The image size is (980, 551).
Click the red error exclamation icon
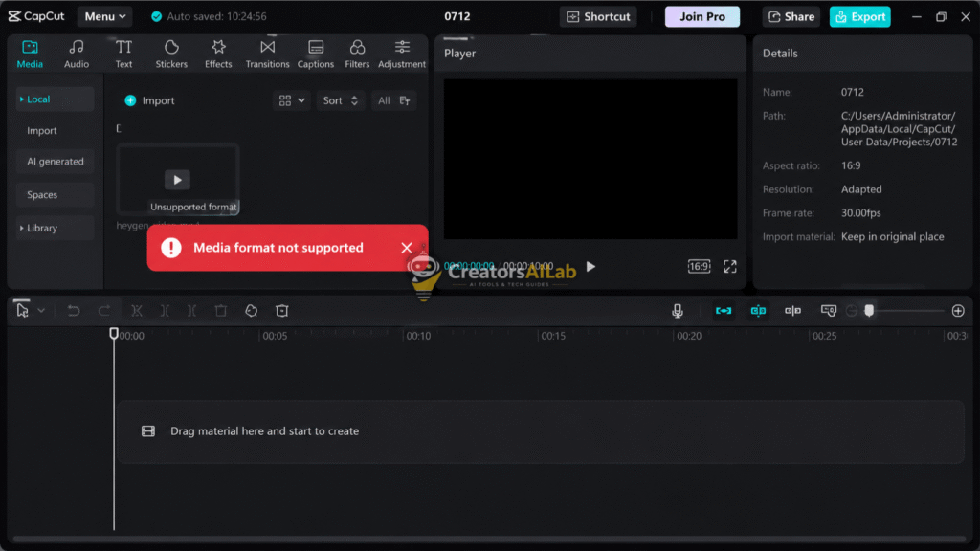[x=170, y=248]
